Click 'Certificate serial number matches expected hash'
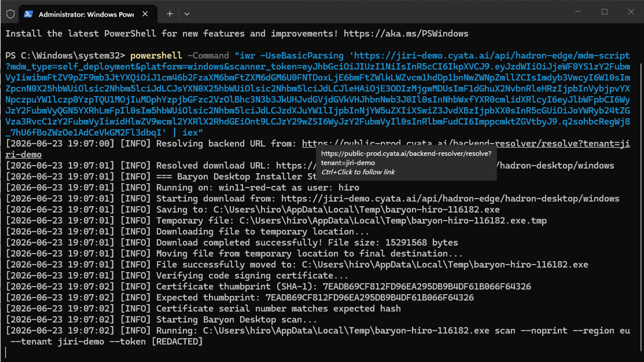Viewport: 644px width, 362px height. (x=279, y=309)
